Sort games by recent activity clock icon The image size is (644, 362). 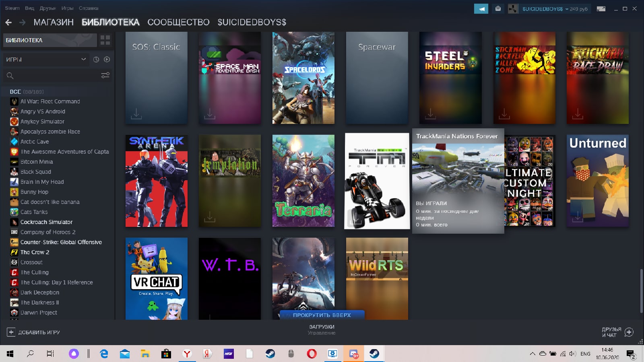pos(96,59)
